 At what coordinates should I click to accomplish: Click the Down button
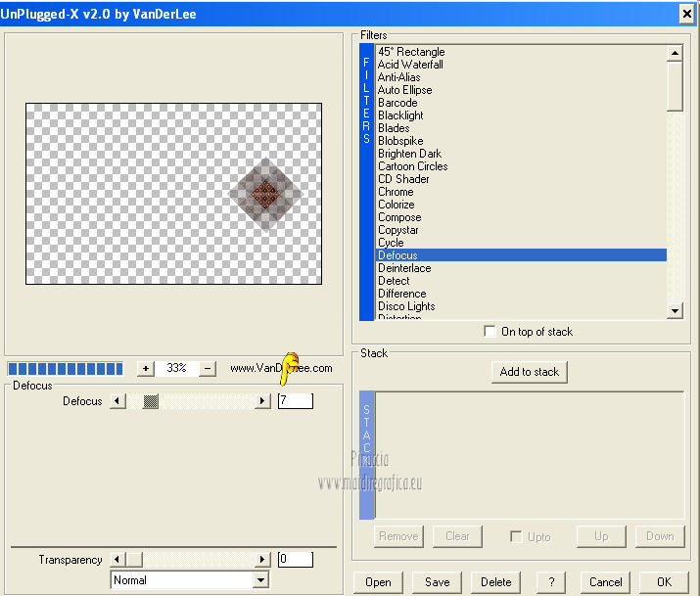[660, 536]
